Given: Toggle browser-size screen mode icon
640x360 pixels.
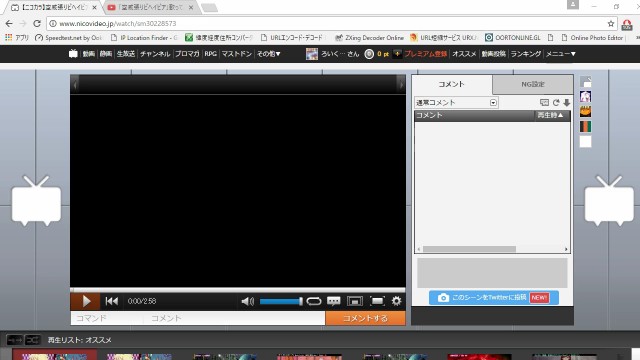Looking at the screenshot, I should click(x=355, y=301).
